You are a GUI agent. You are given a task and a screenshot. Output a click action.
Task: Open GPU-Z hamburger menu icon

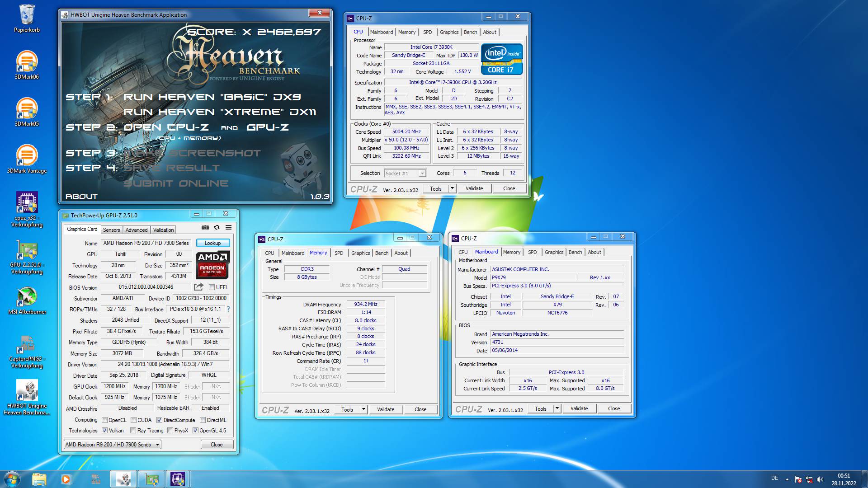(228, 227)
